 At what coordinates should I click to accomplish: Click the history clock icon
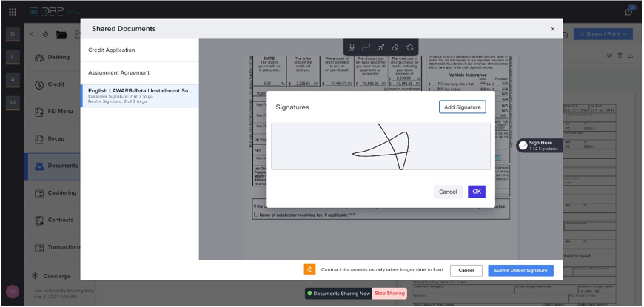pos(45,34)
